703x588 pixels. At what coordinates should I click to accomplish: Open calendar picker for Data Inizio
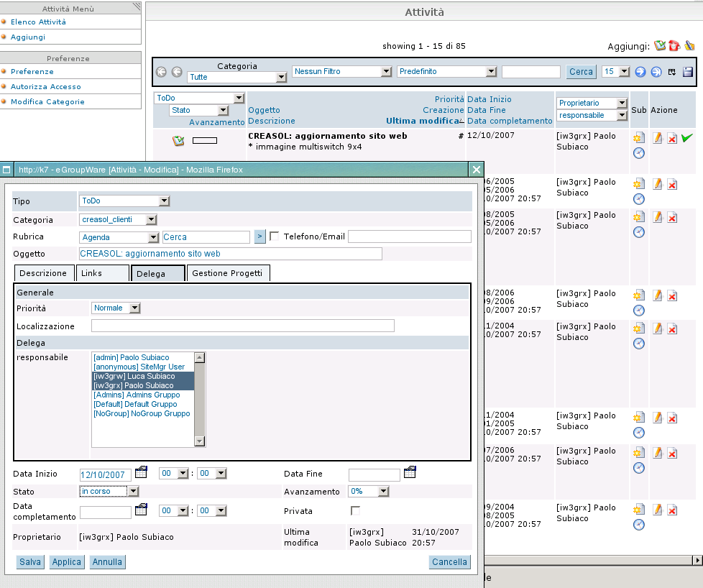pos(141,472)
